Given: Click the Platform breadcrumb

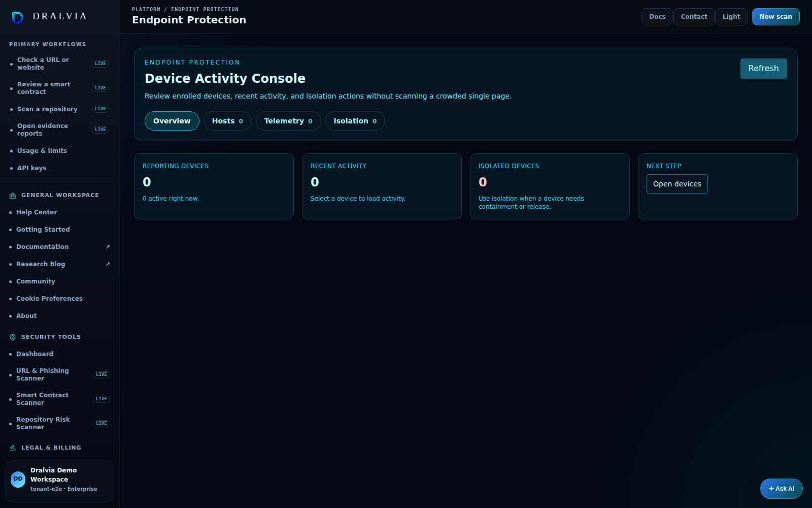Looking at the screenshot, I should click(146, 10).
